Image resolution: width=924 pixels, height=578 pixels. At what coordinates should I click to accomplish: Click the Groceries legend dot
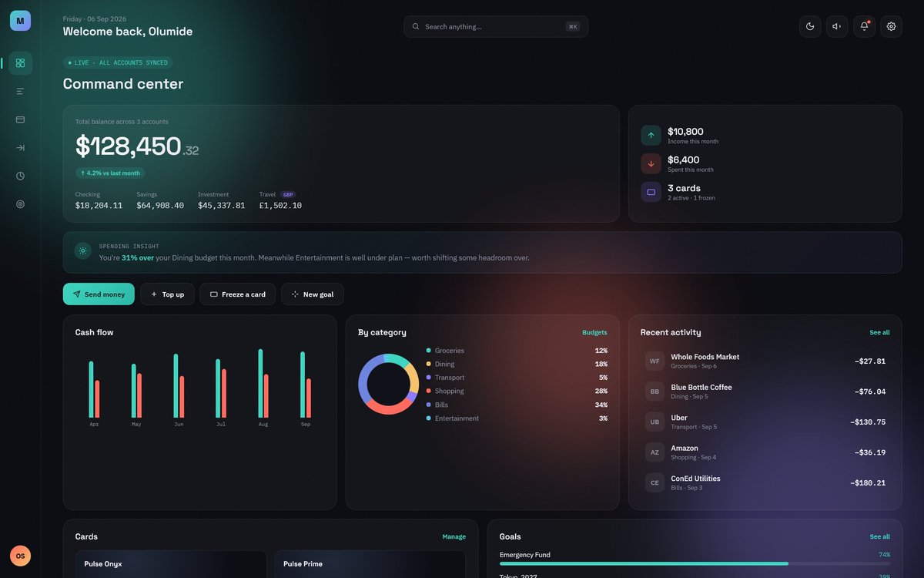[428, 351]
